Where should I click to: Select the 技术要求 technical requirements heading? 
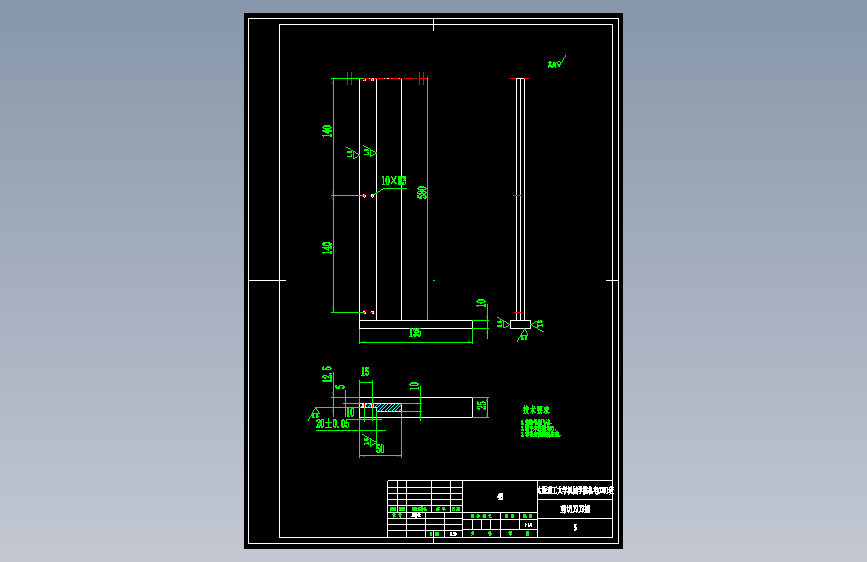coord(536,410)
